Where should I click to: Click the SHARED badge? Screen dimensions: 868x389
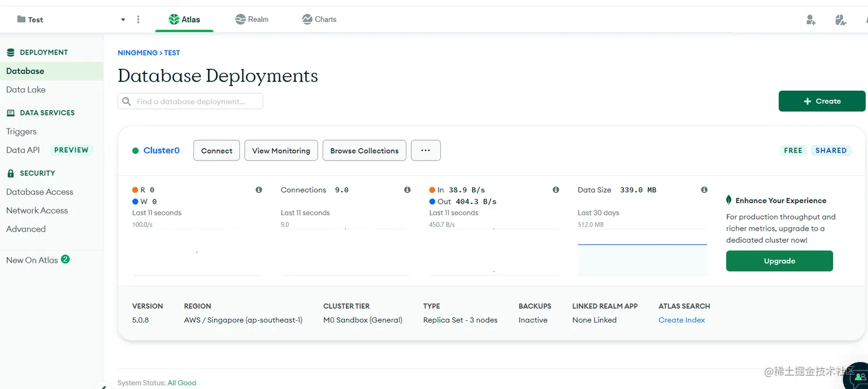tap(831, 150)
